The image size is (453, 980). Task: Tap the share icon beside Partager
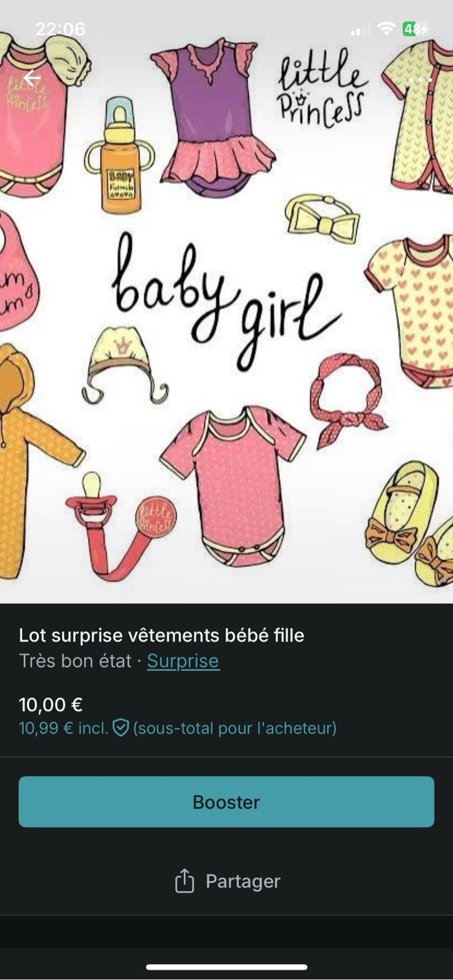pos(184,881)
